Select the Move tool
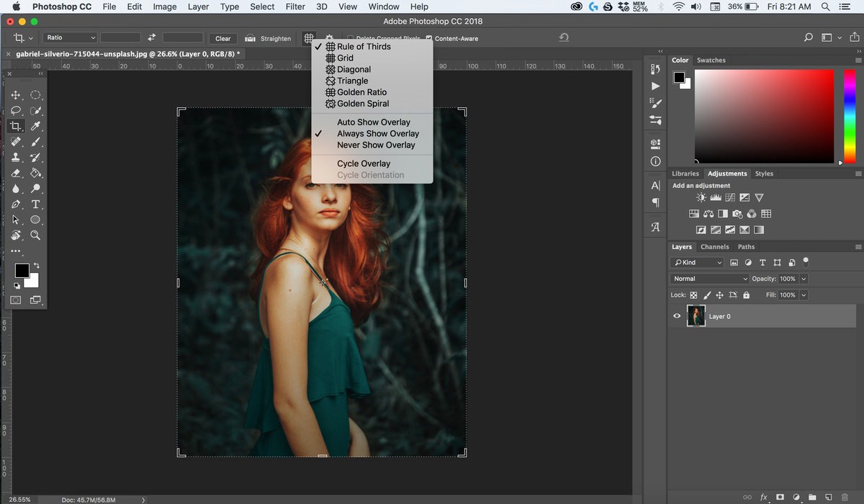The width and height of the screenshot is (864, 504). [16, 95]
